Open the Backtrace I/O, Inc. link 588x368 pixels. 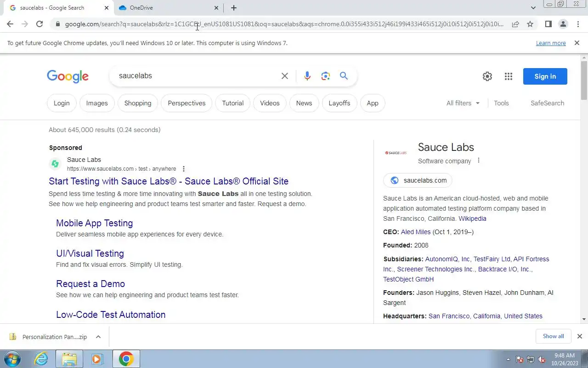[504, 269]
